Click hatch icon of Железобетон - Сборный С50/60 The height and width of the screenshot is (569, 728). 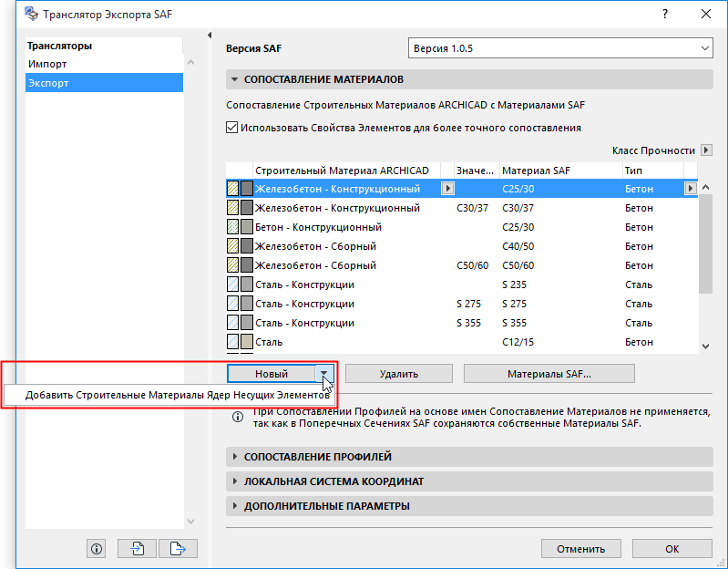pyautogui.click(x=232, y=265)
